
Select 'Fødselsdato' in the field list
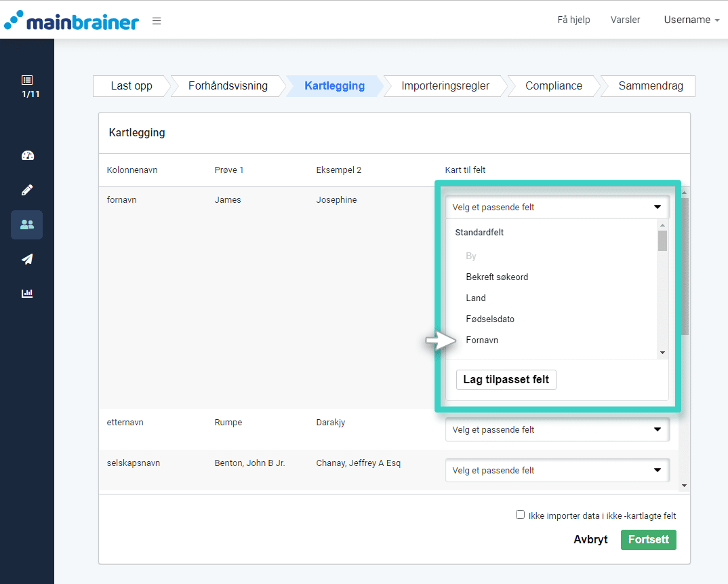[x=490, y=319]
